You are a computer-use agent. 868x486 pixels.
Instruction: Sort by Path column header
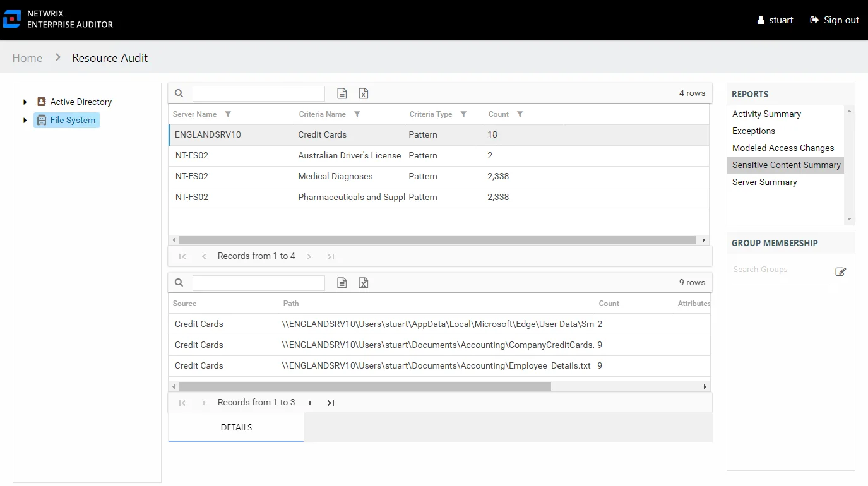coord(291,304)
